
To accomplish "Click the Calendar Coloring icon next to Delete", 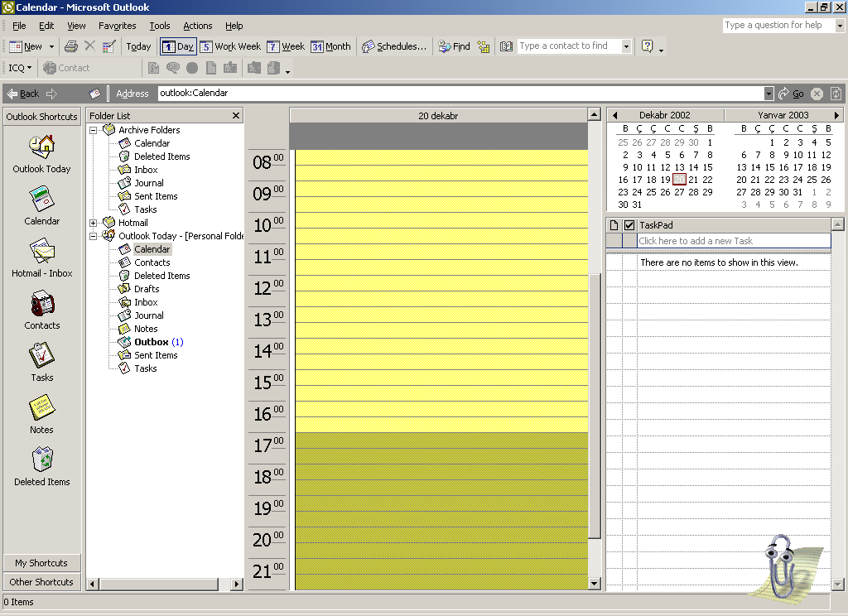I will [x=108, y=46].
